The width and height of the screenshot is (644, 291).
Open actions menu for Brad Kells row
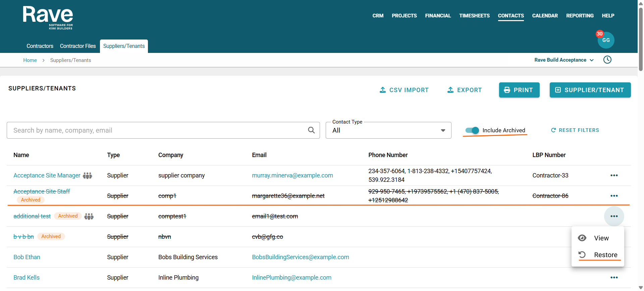click(x=614, y=278)
